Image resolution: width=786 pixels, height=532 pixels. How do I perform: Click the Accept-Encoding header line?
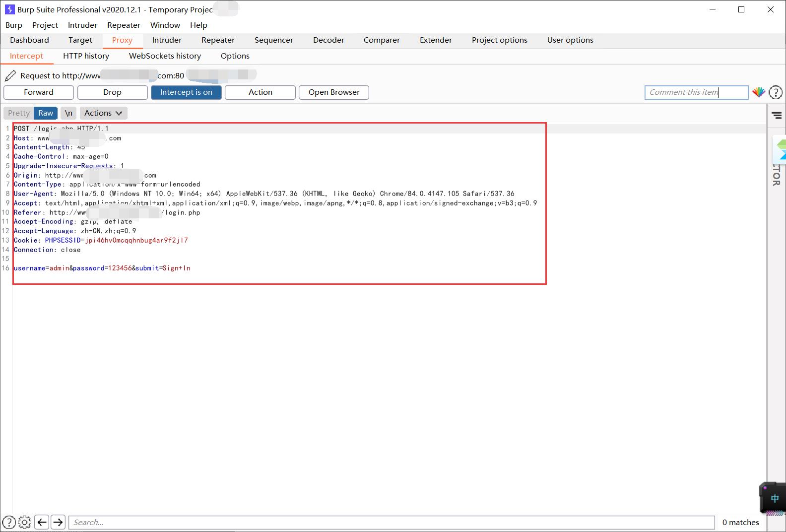73,221
